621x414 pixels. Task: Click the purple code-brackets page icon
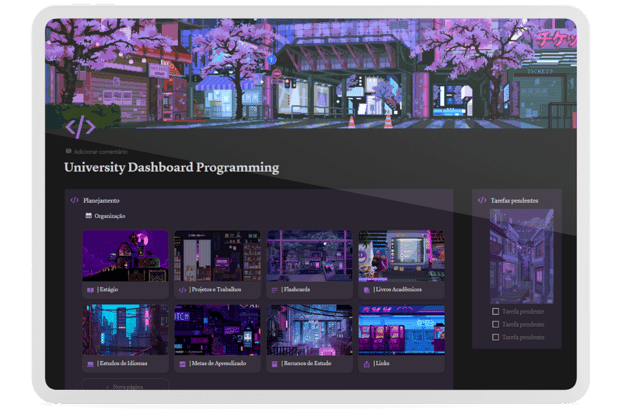80,127
